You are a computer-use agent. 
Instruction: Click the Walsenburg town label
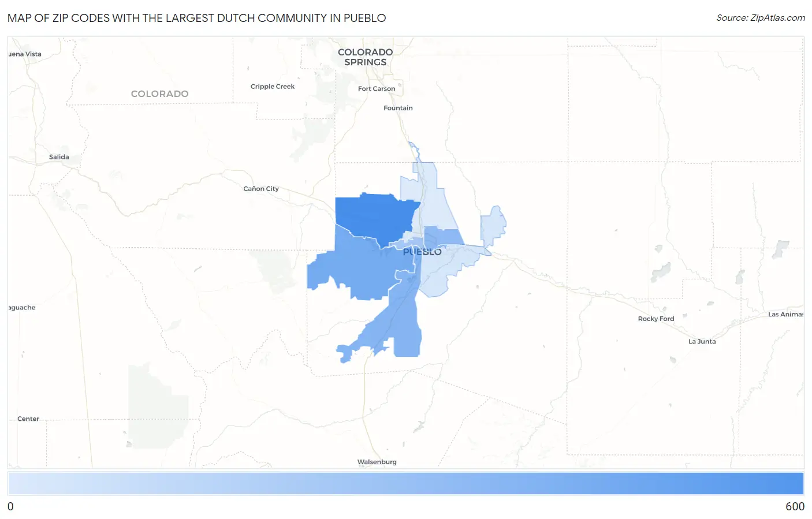(x=377, y=462)
